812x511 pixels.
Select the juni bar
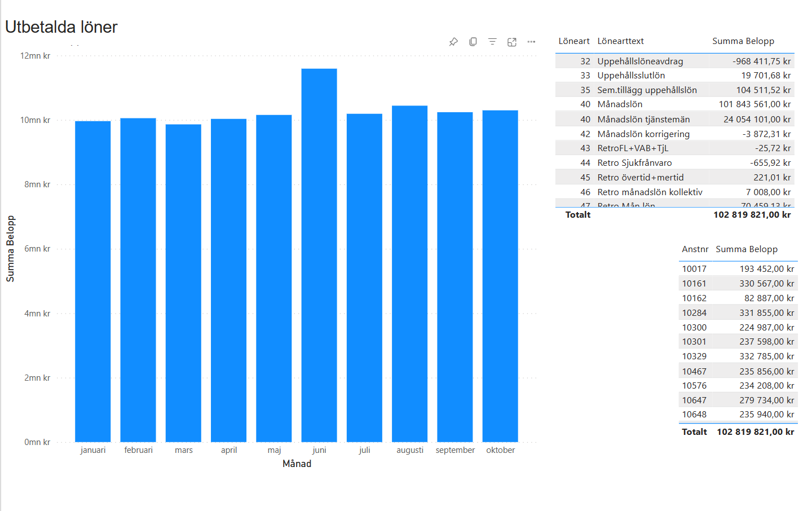(319, 255)
